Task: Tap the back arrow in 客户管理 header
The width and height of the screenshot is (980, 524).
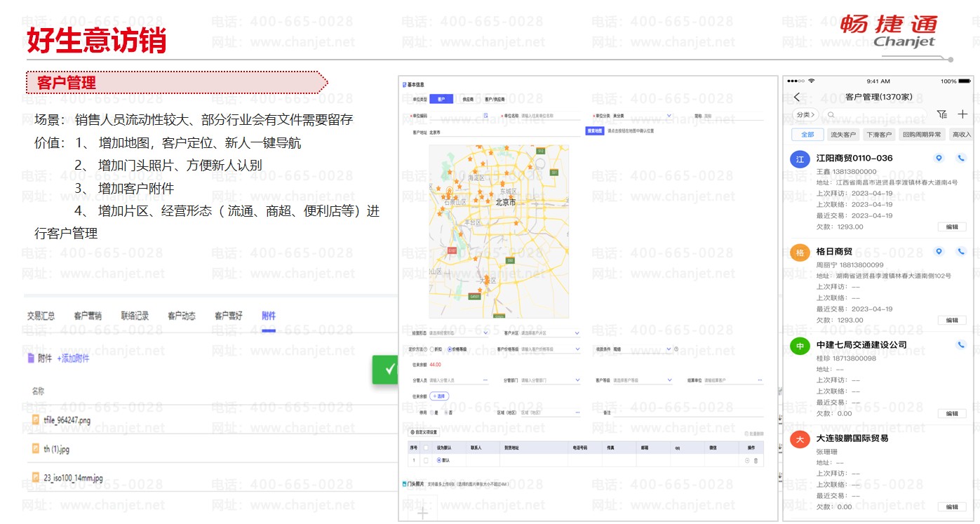Action: pos(797,98)
